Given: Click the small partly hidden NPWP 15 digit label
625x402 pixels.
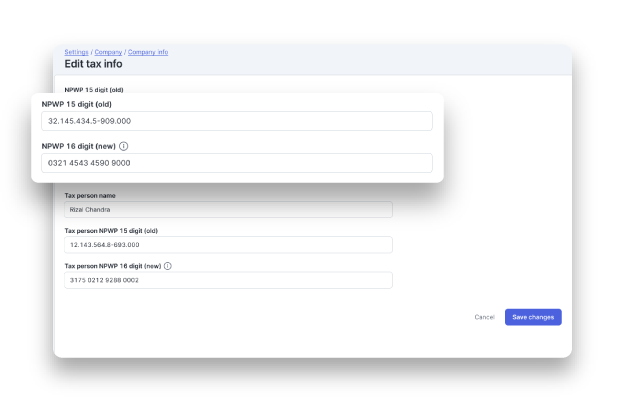Looking at the screenshot, I should click(94, 90).
